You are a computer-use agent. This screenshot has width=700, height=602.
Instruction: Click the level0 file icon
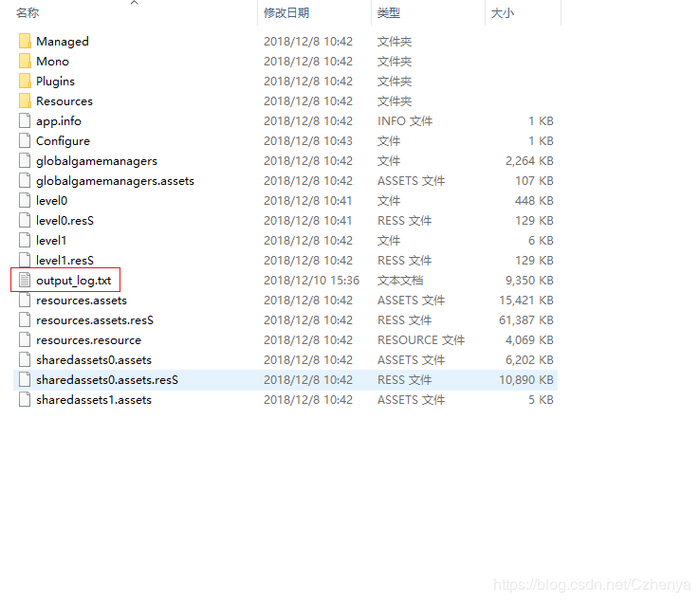tap(25, 200)
